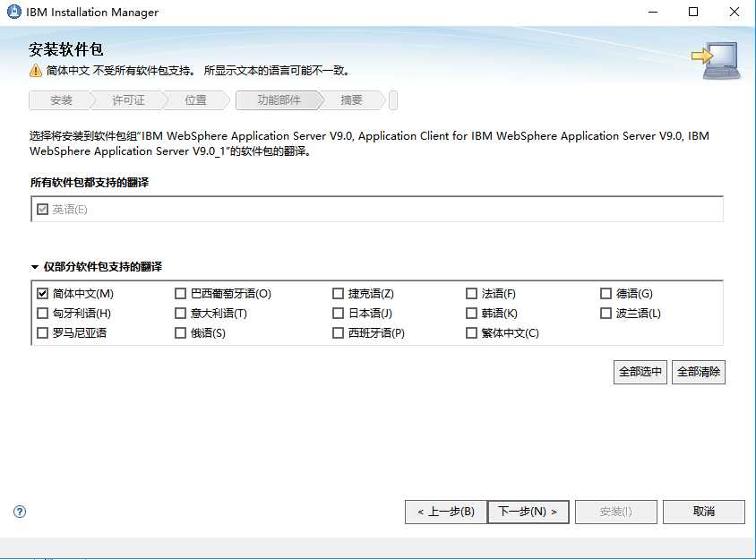Enable the 德语(G) translation
The image size is (756, 560).
point(606,293)
